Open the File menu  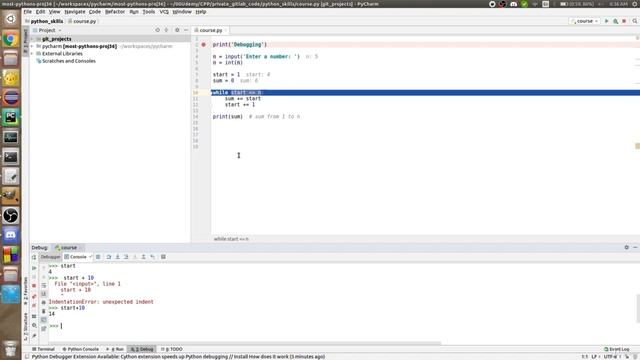click(28, 12)
